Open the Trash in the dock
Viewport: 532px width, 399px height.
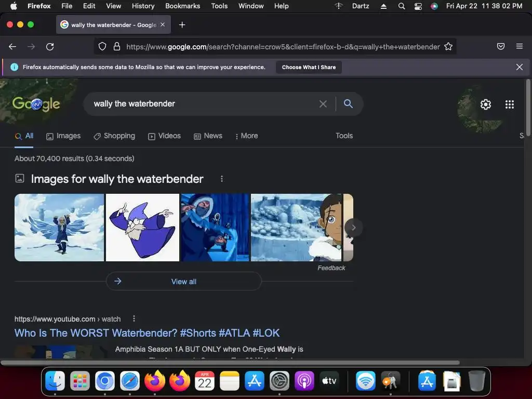coord(477,381)
